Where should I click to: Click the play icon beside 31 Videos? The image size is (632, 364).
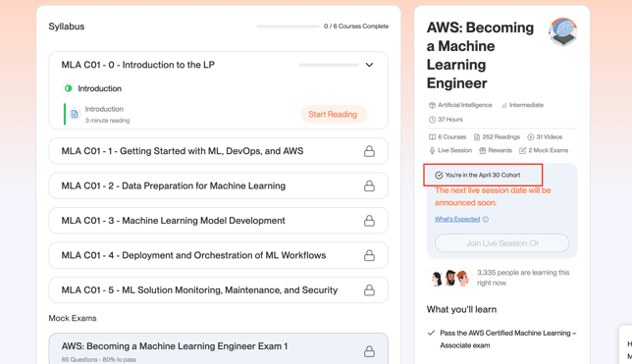(531, 137)
